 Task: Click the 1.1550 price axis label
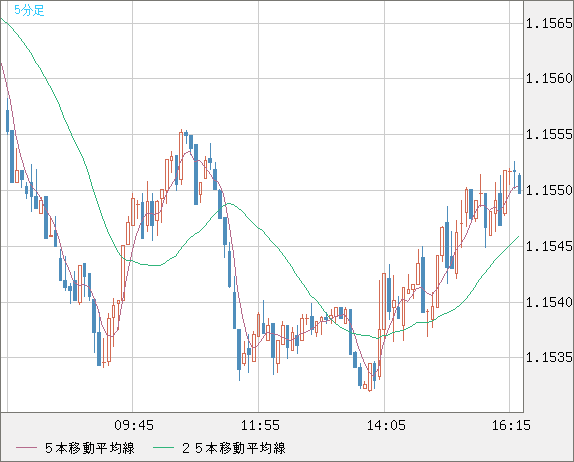point(549,190)
